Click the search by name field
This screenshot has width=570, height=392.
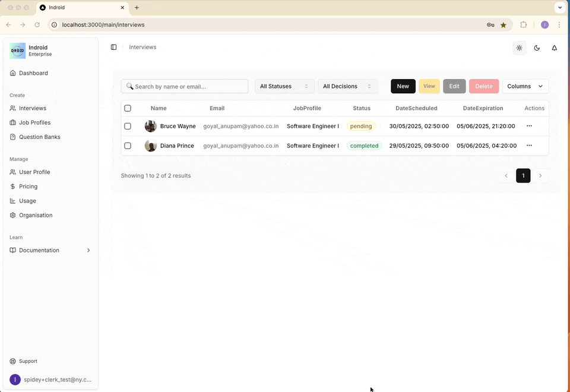[x=189, y=86]
